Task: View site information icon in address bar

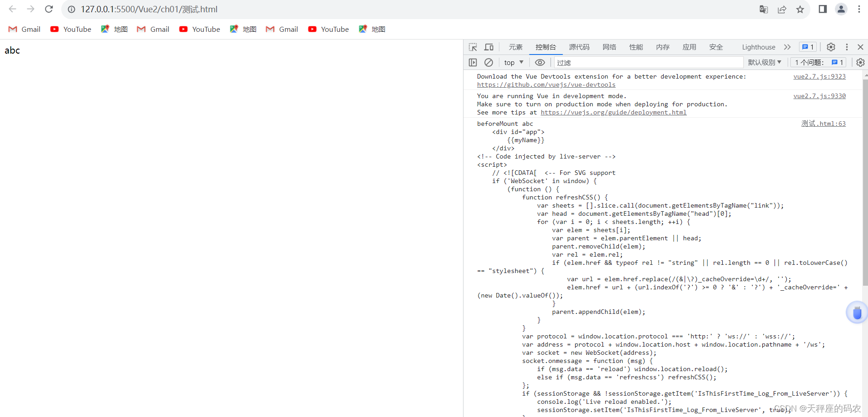Action: [71, 9]
